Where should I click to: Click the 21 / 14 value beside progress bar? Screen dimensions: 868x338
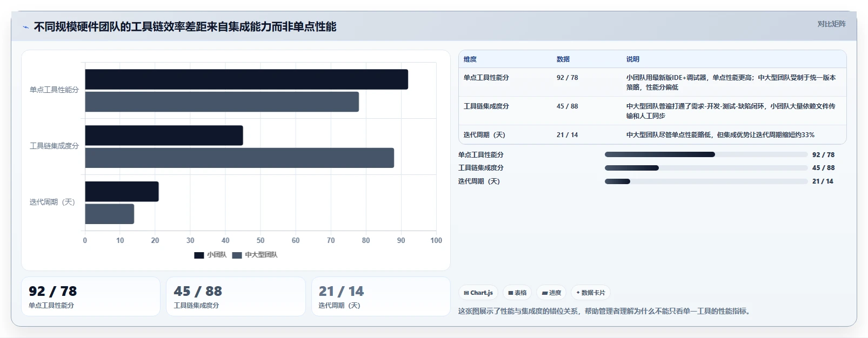[823, 181]
